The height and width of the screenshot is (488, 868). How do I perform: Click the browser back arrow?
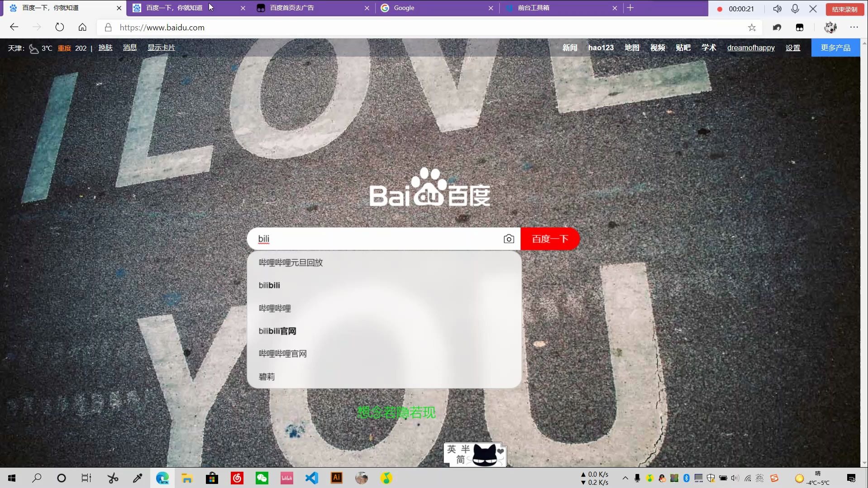14,27
